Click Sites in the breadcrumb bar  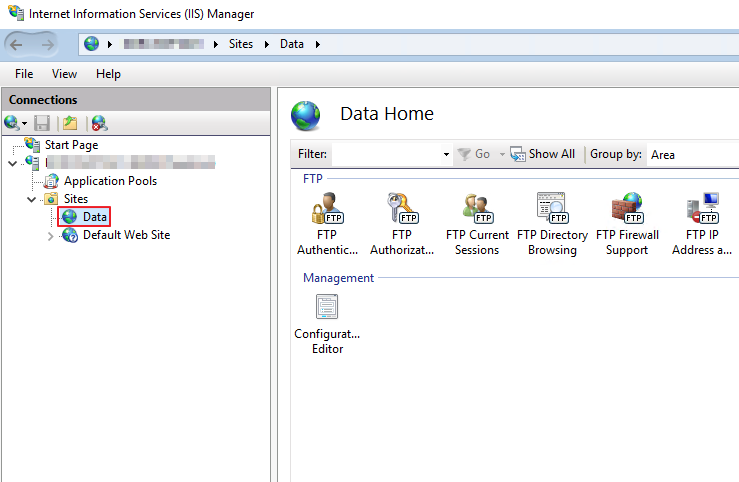[241, 44]
